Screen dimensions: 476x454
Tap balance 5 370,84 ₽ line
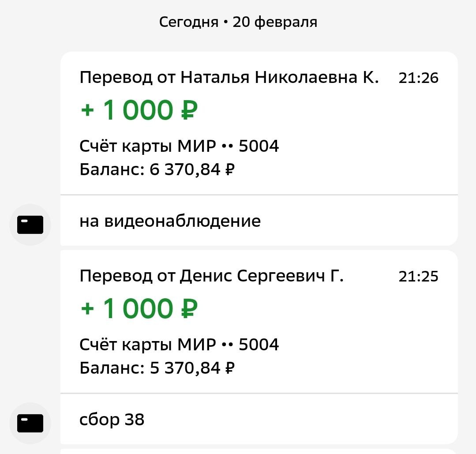point(157,368)
